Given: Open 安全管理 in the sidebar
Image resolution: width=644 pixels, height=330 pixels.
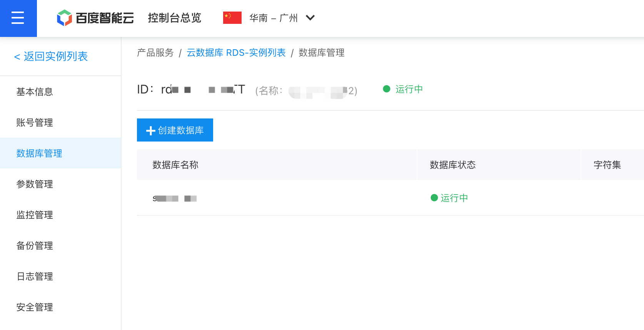Looking at the screenshot, I should point(35,307).
